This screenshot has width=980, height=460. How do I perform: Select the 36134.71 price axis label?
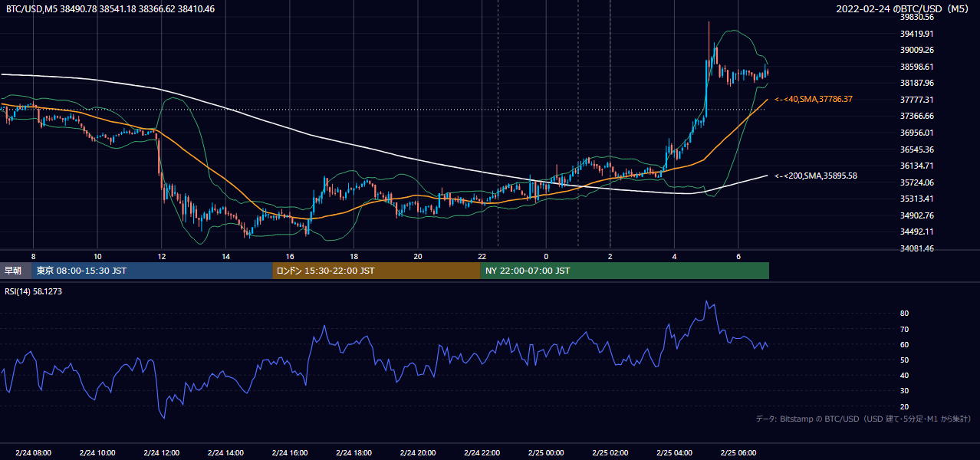pos(916,166)
